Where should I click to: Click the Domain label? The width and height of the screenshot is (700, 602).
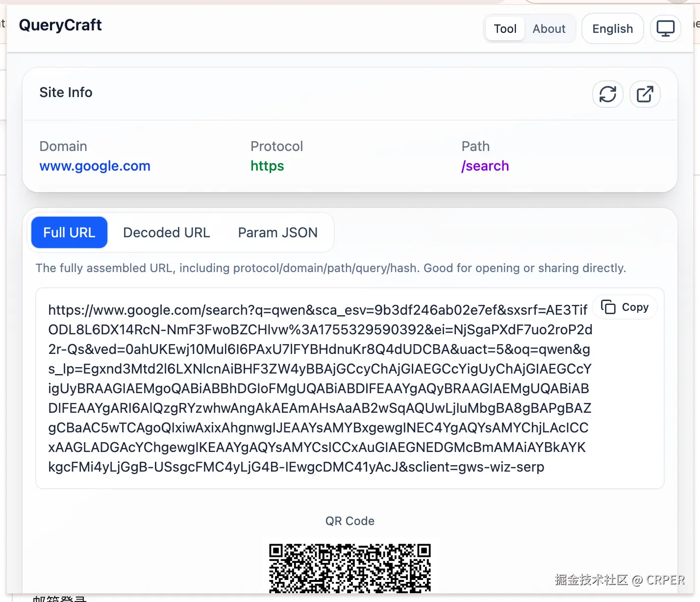[x=63, y=146]
